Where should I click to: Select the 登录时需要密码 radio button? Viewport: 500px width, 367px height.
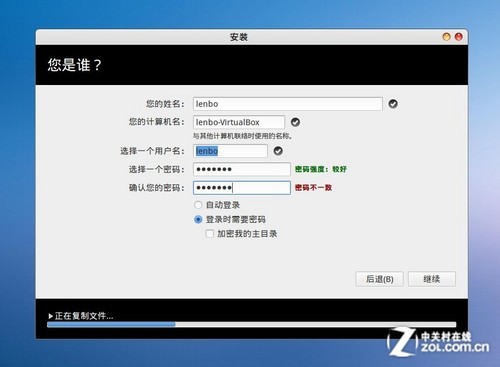point(198,219)
